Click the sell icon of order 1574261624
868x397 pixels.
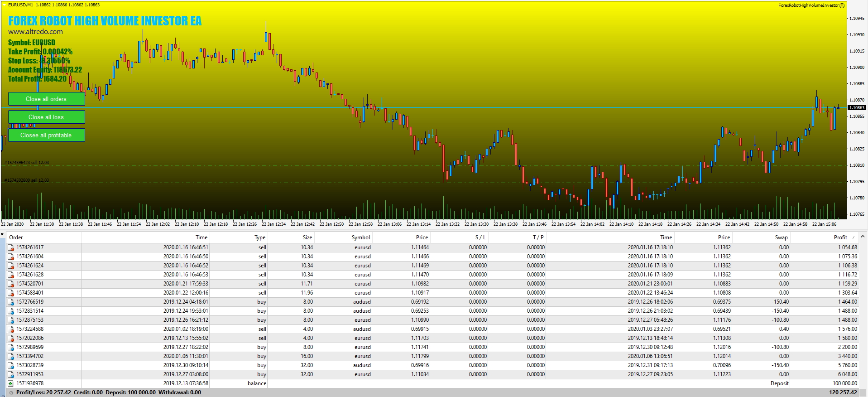11,266
